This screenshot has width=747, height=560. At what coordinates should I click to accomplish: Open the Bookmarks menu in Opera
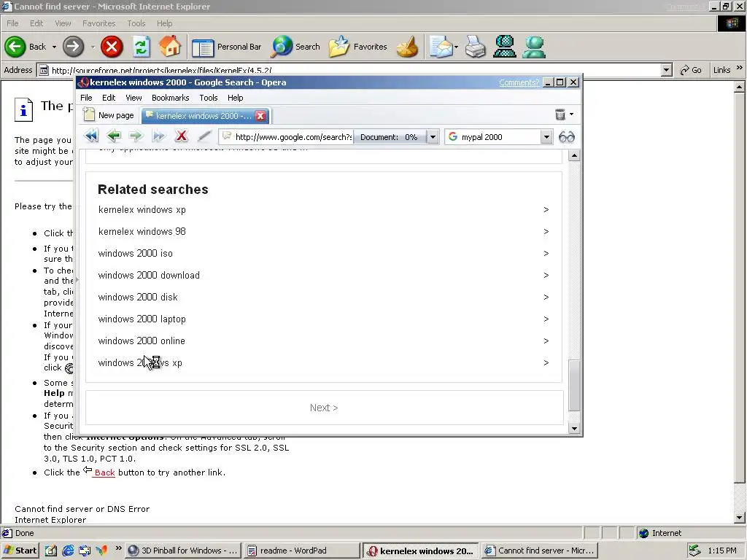(x=170, y=98)
